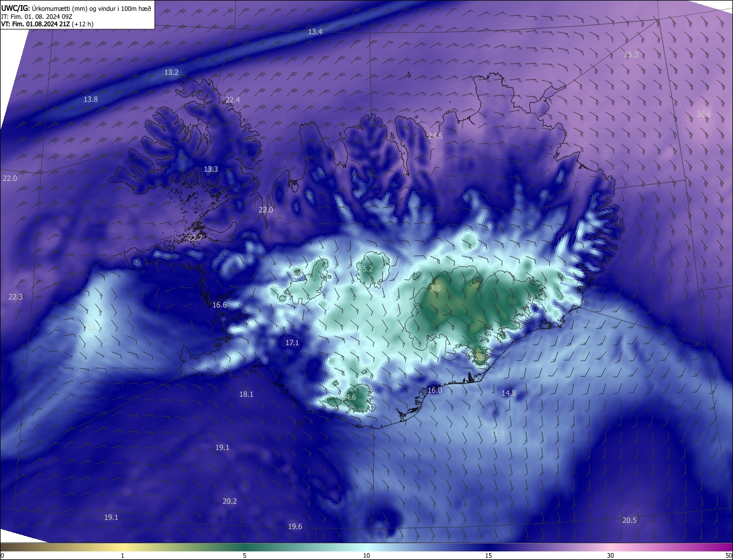This screenshot has height=560, width=733.
Task: Click the 13.4 wind value label
Action: (316, 32)
